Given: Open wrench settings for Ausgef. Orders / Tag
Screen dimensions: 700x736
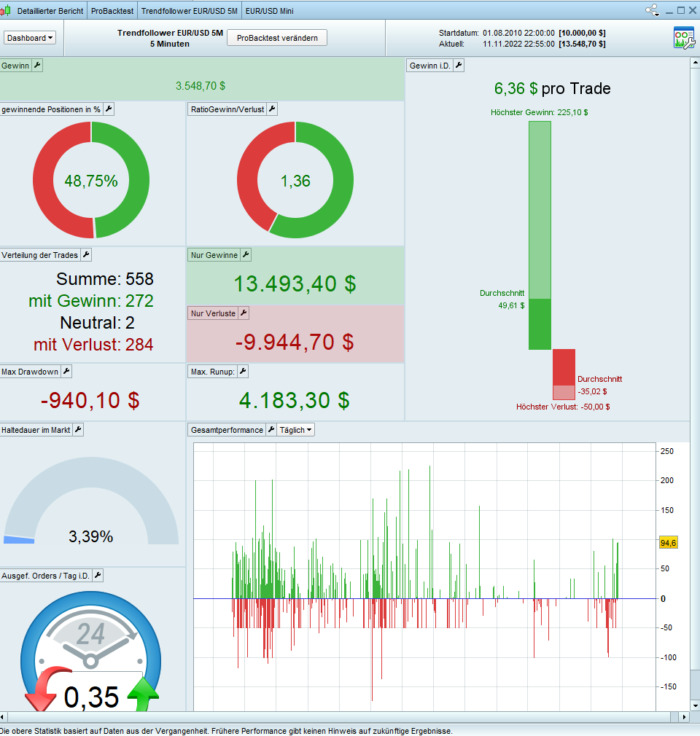Looking at the screenshot, I should [98, 576].
